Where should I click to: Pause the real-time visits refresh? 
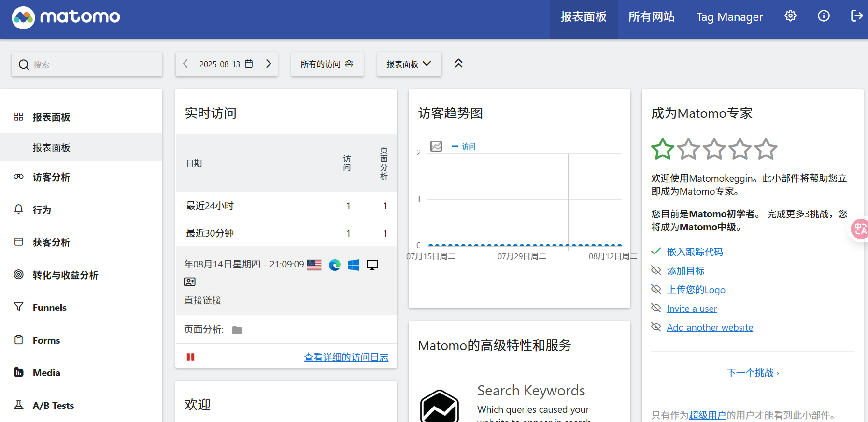pyautogui.click(x=191, y=357)
